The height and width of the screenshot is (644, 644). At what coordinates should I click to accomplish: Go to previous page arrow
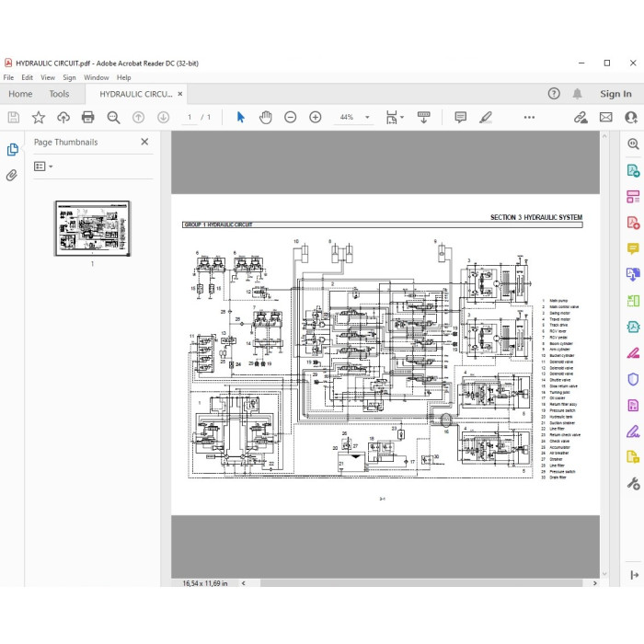click(x=138, y=118)
